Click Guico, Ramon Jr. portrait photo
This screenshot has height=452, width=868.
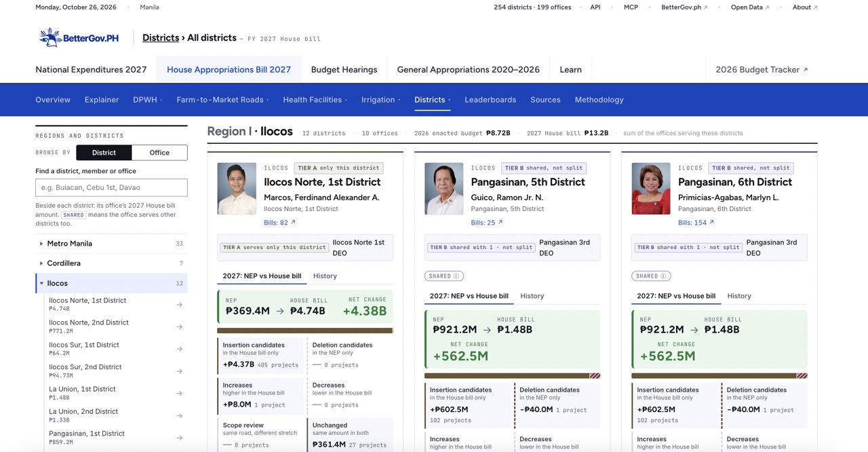coord(444,189)
